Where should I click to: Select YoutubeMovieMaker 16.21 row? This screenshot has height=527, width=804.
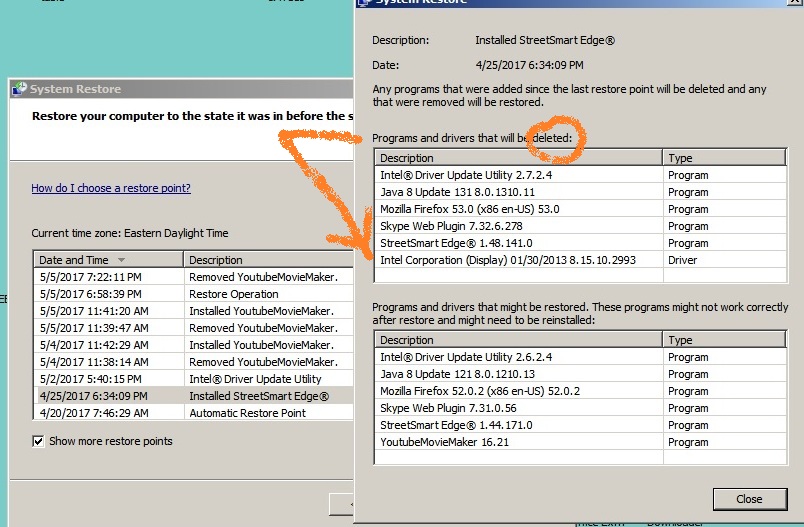click(x=580, y=442)
